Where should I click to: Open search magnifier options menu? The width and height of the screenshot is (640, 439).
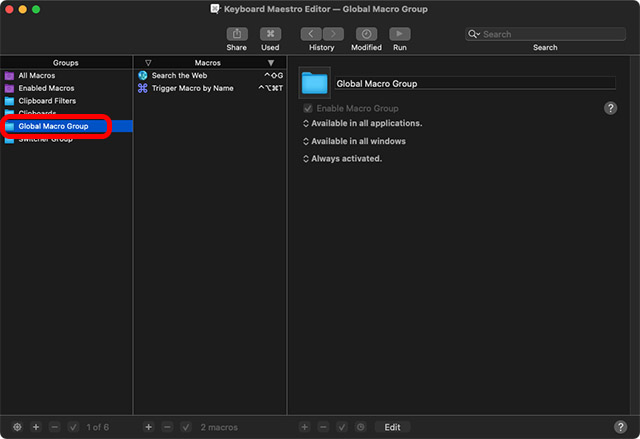pyautogui.click(x=473, y=34)
